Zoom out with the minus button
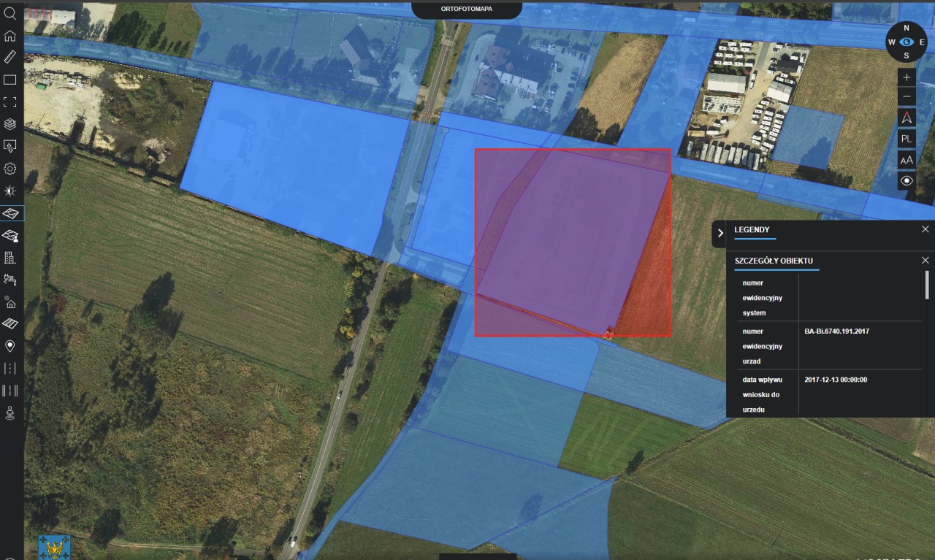The image size is (935, 560). [x=907, y=96]
